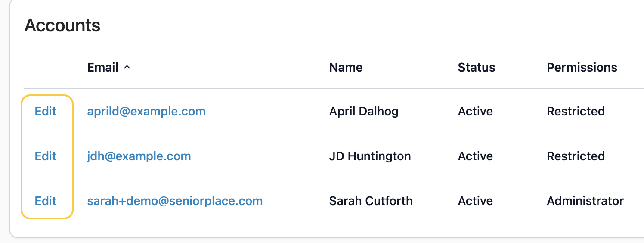This screenshot has height=243, width=644.
Task: Click the sort caret next to Email
Action: coord(127,68)
